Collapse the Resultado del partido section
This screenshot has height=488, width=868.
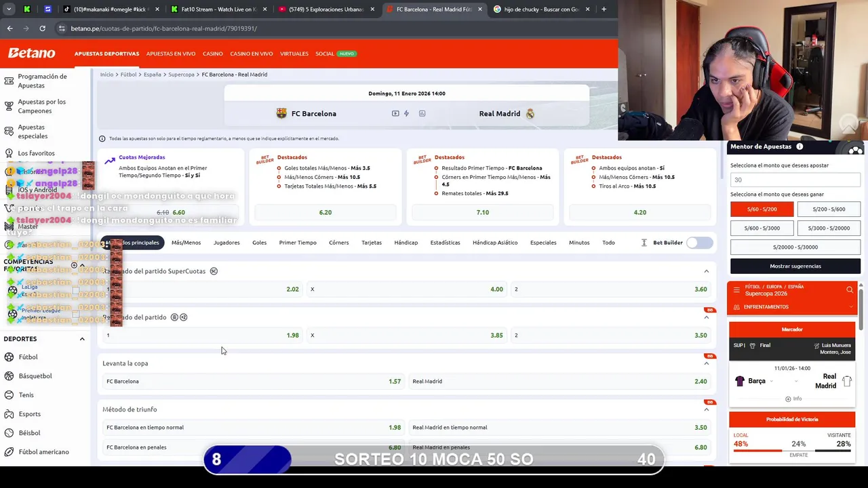coord(706,317)
